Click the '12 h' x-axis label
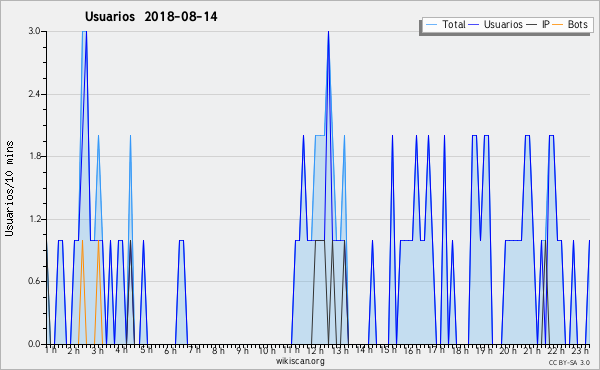The width and height of the screenshot is (600, 370). (315, 350)
